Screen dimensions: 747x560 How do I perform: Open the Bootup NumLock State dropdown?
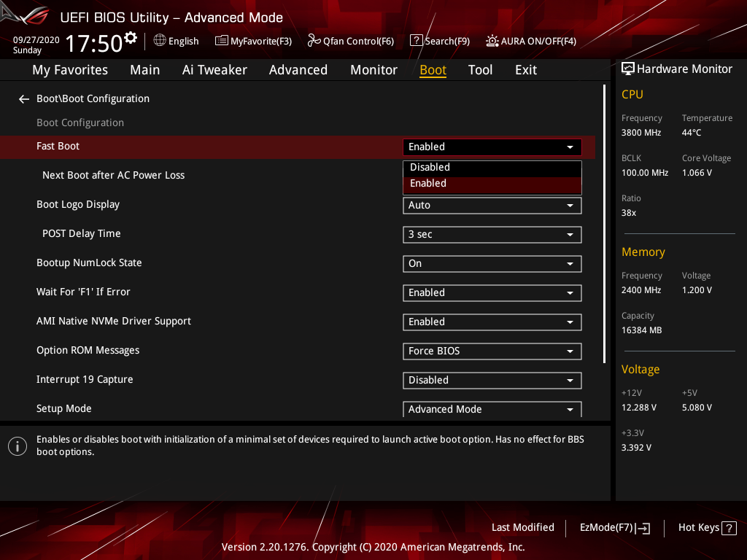492,264
